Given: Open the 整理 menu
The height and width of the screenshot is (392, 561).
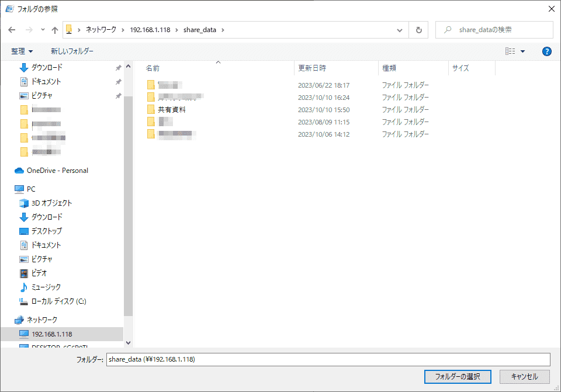Looking at the screenshot, I should tap(22, 51).
